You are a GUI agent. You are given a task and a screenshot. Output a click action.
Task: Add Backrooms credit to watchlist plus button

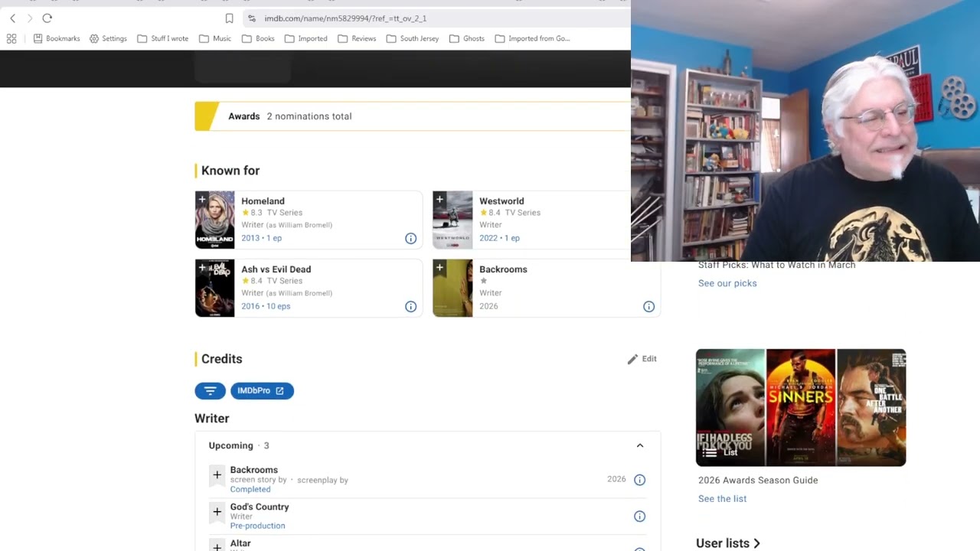click(217, 475)
